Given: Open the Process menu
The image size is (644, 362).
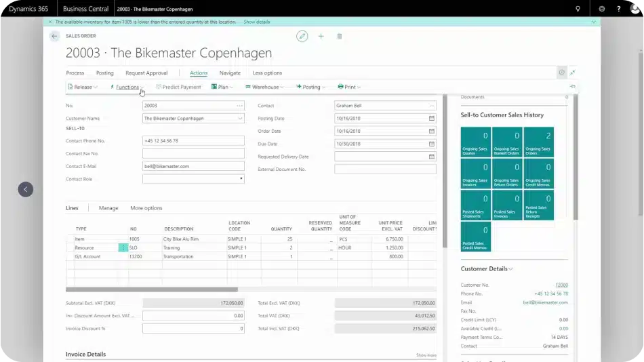Looking at the screenshot, I should [75, 73].
